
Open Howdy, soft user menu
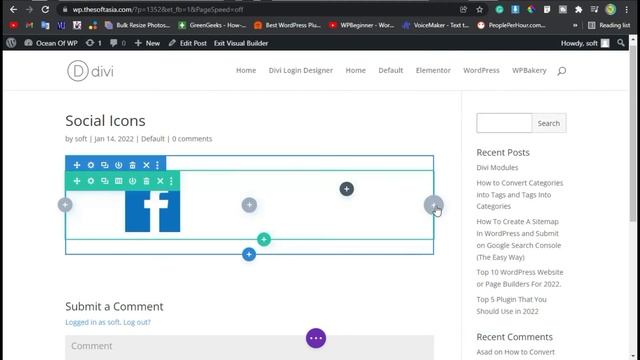pos(585,43)
